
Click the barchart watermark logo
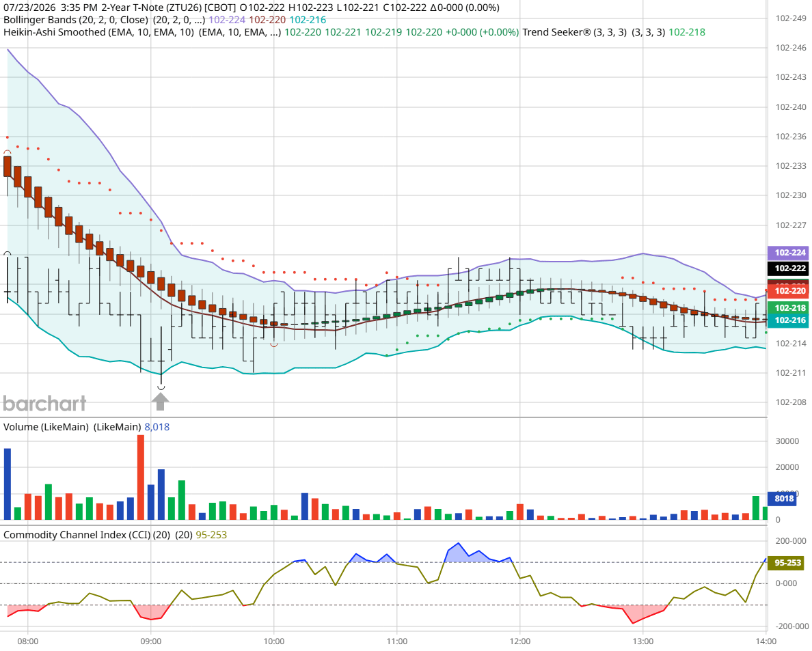[x=44, y=404]
